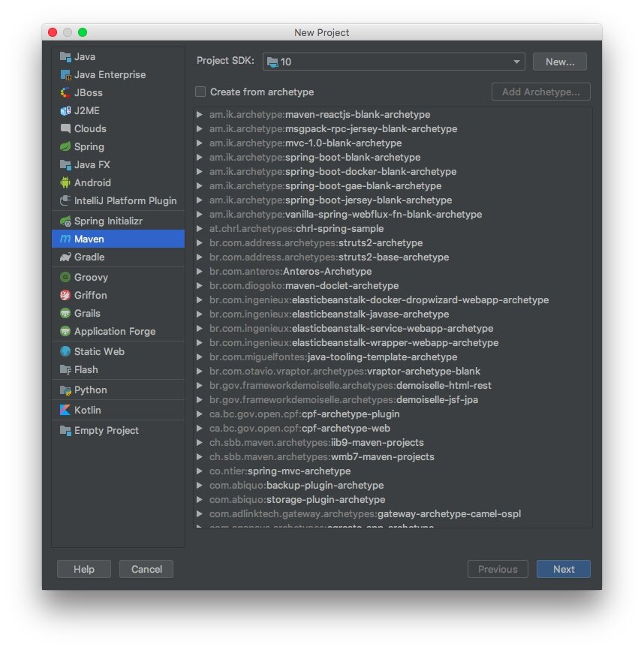Select java-tooling-template-archetype row text
Screen dimensions: 644x650
point(333,357)
